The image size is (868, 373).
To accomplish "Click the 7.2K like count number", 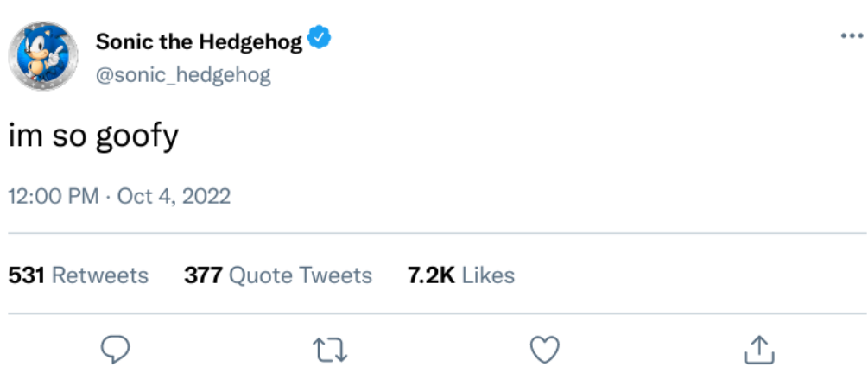I will coord(430,275).
